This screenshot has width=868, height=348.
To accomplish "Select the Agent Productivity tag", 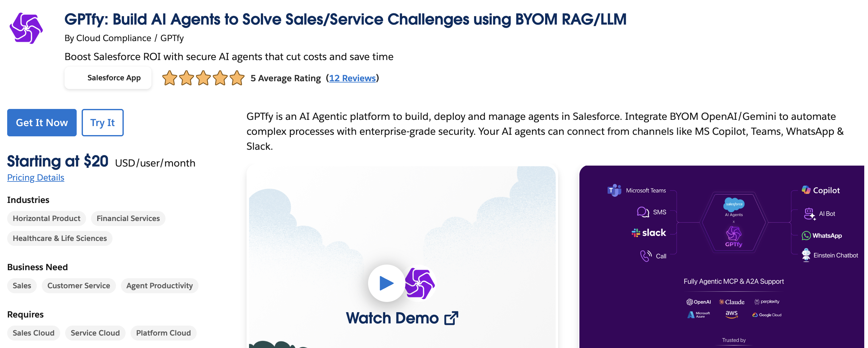I will [x=159, y=286].
